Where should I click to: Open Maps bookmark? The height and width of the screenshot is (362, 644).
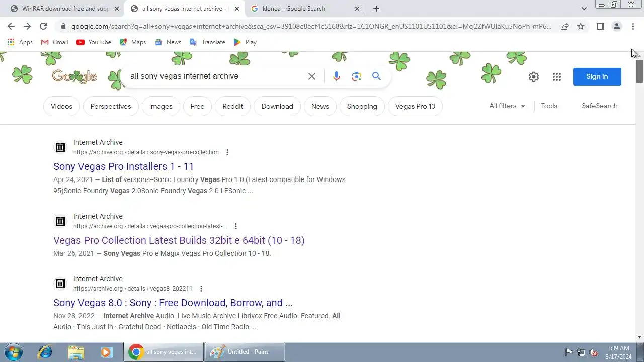point(133,42)
